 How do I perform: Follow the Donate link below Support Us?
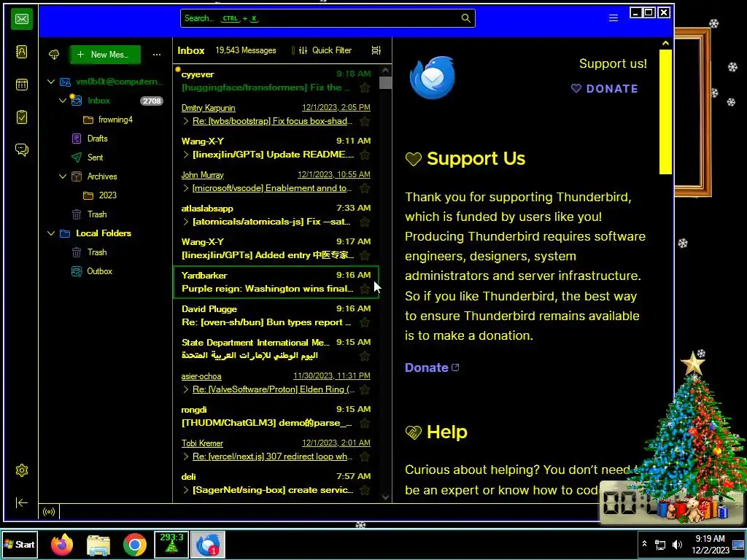432,367
